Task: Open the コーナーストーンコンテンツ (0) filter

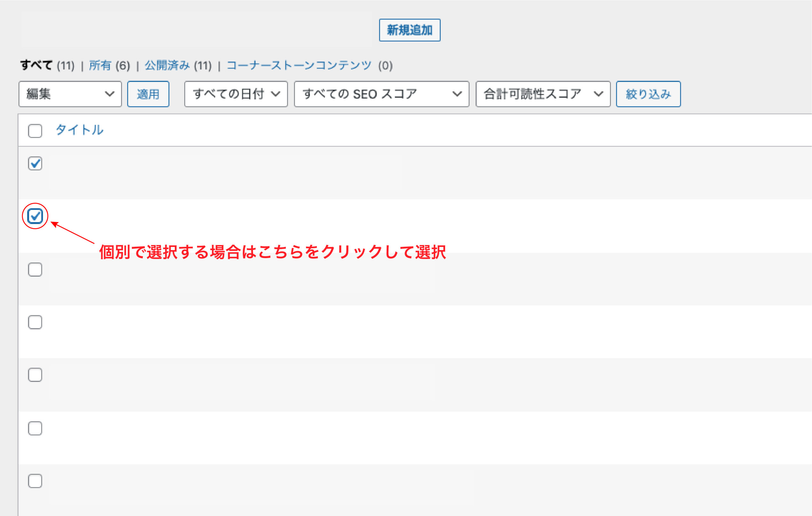Action: click(x=299, y=66)
